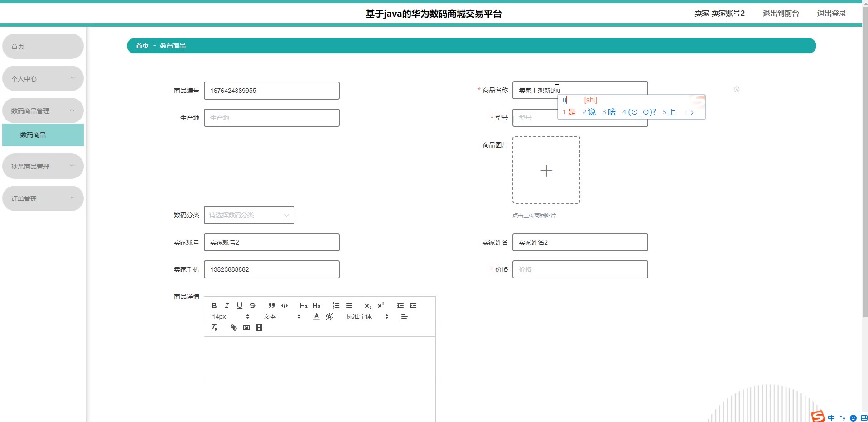Viewport: 868px width, 422px height.
Task: Insert a code block in the editor
Action: 285,306
